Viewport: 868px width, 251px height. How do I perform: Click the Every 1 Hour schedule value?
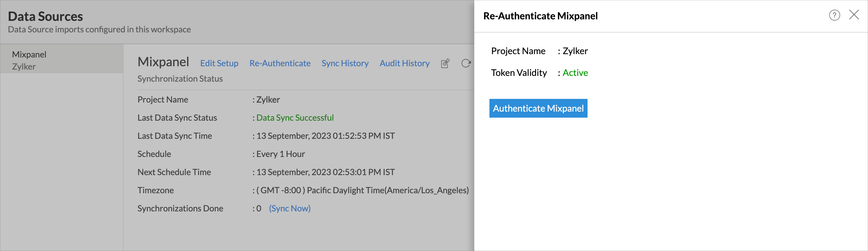pyautogui.click(x=280, y=154)
